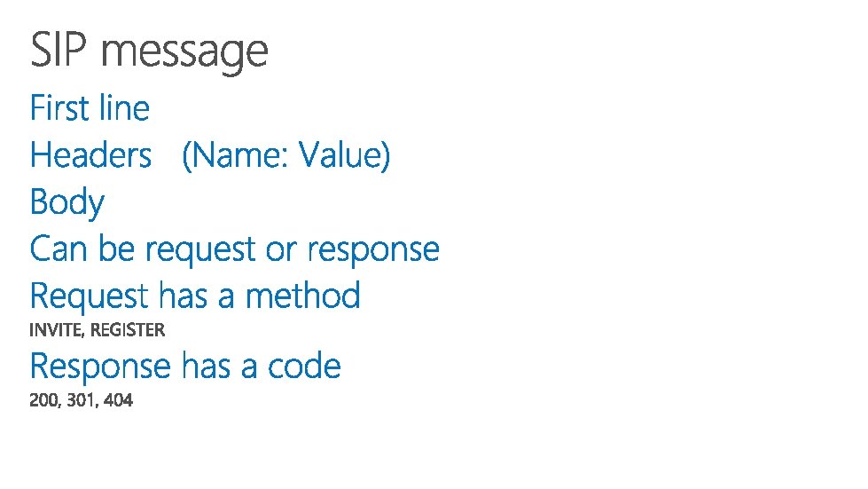
Task: Select the "First line" bullet text
Action: pos(90,109)
